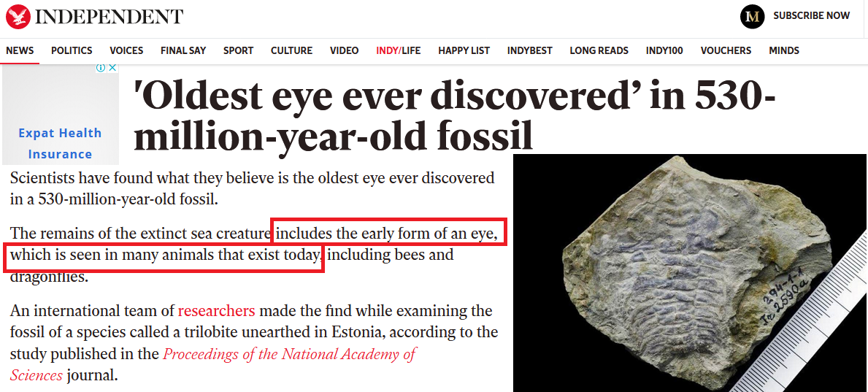
Task: Open the Video section
Action: click(x=344, y=50)
